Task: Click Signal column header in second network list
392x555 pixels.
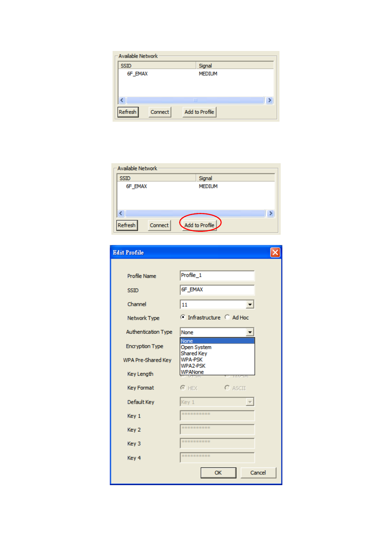Action: click(x=235, y=178)
